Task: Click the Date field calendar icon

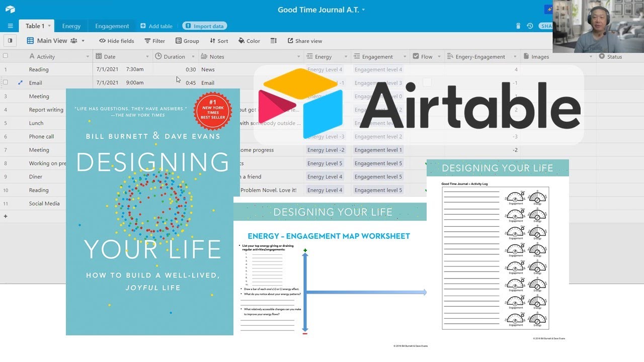Action: 99,56
